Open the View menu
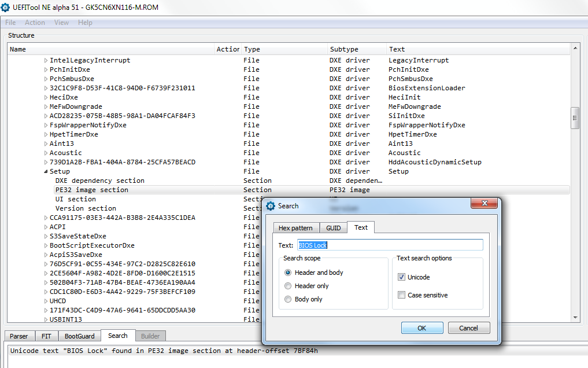Screen dimensions: 588x368 pos(61,23)
